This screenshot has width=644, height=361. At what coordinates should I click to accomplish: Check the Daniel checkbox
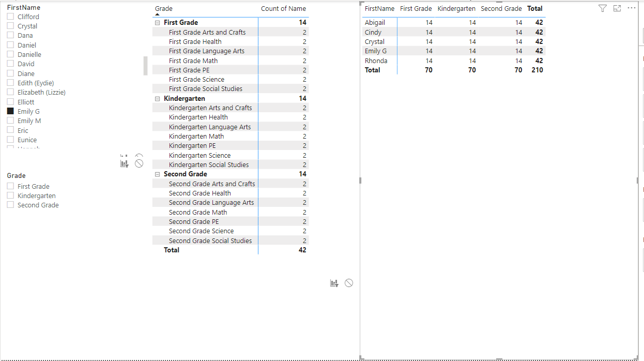10,45
